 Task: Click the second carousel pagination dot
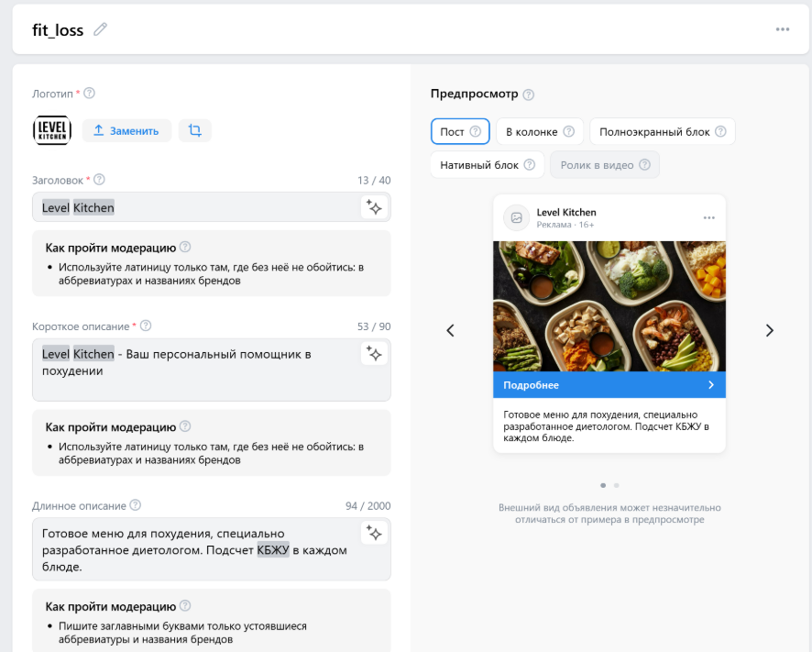(616, 485)
